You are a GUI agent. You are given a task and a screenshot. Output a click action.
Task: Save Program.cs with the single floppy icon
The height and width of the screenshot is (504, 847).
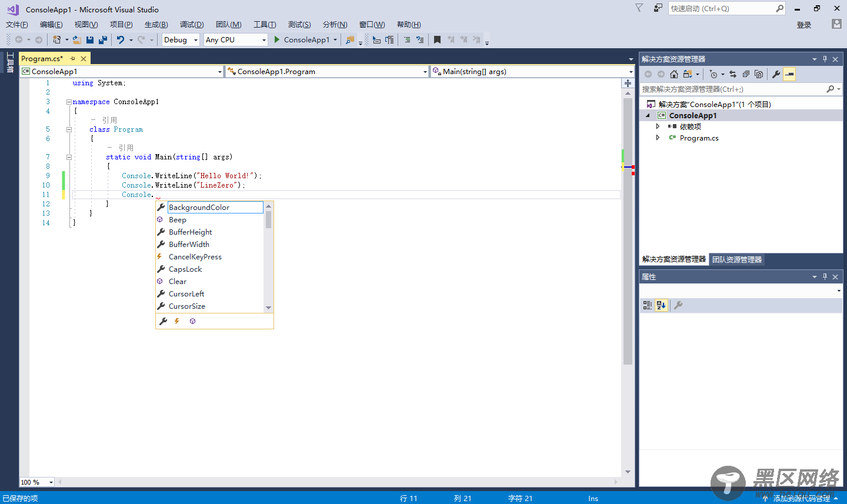(90, 40)
